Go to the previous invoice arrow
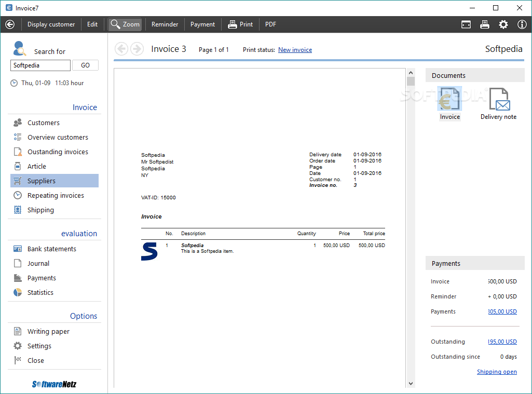This screenshot has height=394, width=532. (121, 49)
